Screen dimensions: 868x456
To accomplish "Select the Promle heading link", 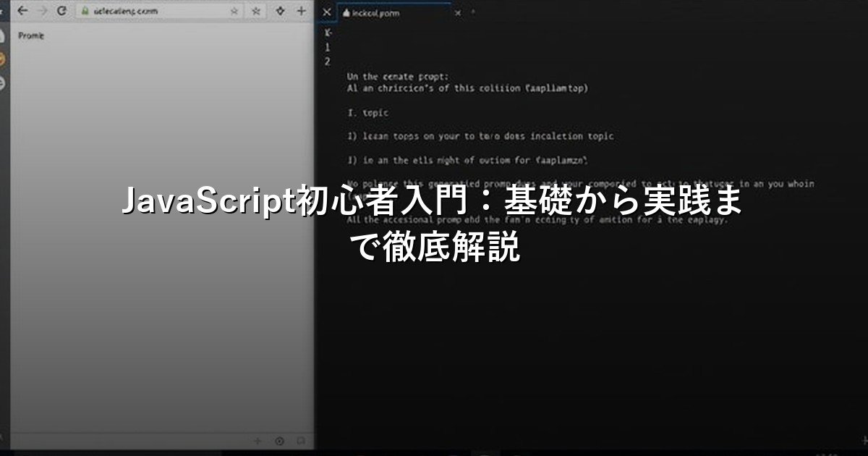I will pos(33,36).
